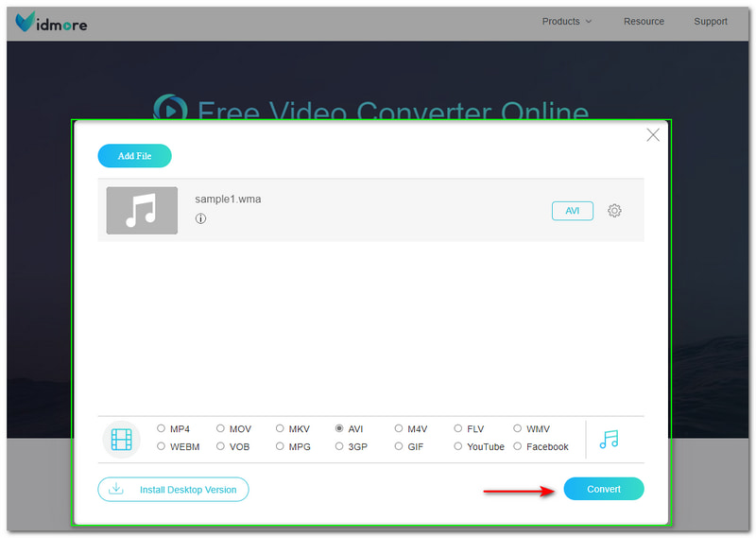Click the info icon under sample1.wma

pos(200,218)
